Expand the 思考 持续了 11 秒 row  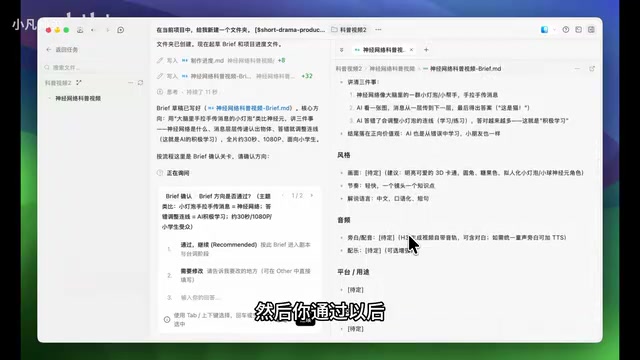187,92
